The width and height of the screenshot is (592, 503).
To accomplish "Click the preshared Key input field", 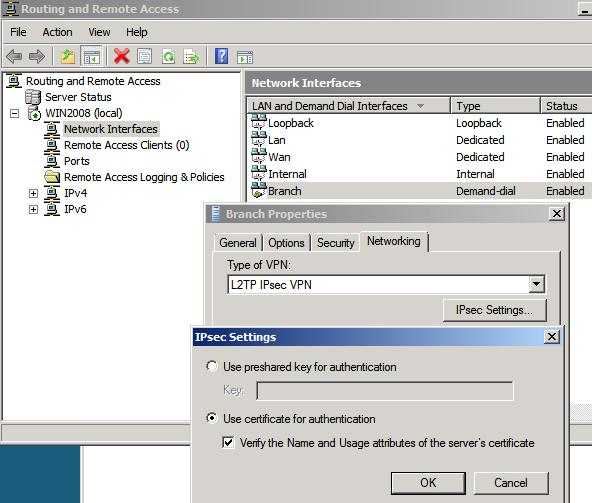I will click(385, 390).
